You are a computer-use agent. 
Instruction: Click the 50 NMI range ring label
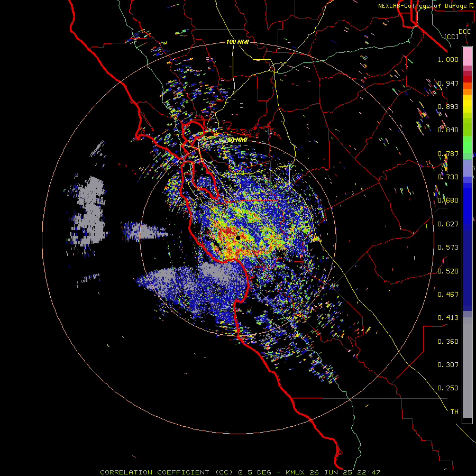click(x=237, y=140)
